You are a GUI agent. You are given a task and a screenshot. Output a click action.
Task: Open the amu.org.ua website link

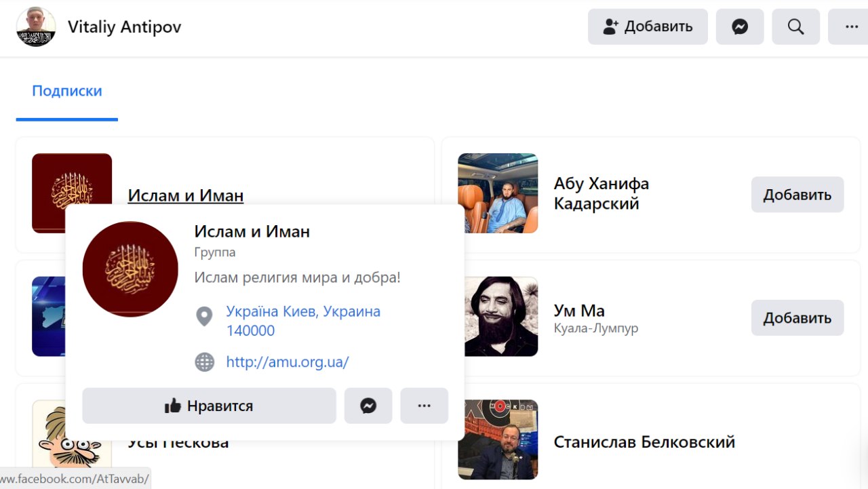click(288, 361)
